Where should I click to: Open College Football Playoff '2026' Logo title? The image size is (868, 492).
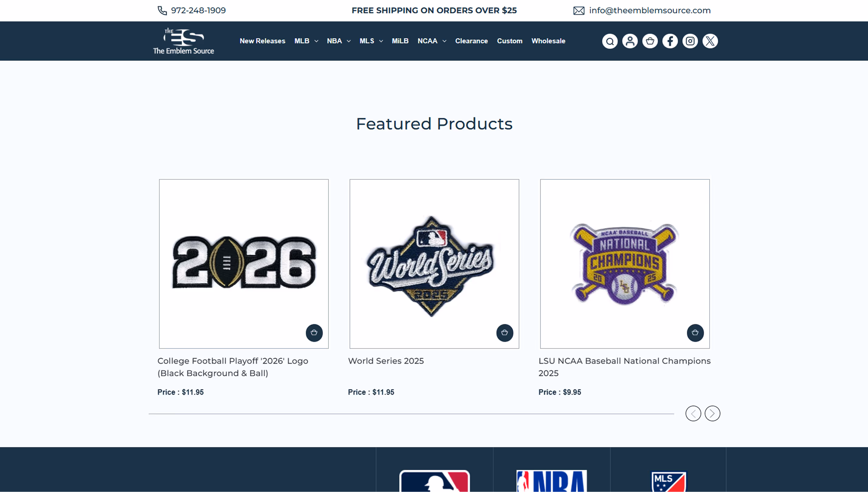click(x=233, y=367)
